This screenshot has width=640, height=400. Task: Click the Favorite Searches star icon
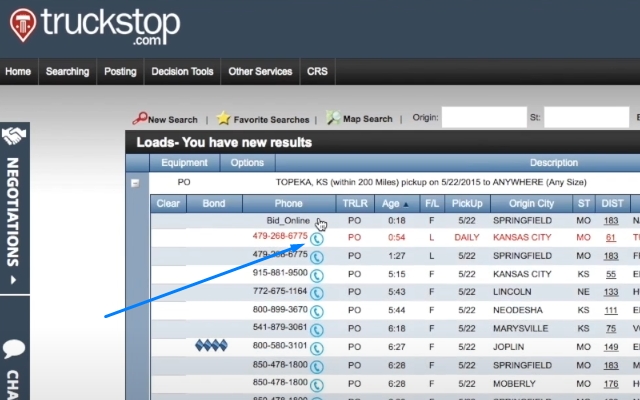click(223, 118)
